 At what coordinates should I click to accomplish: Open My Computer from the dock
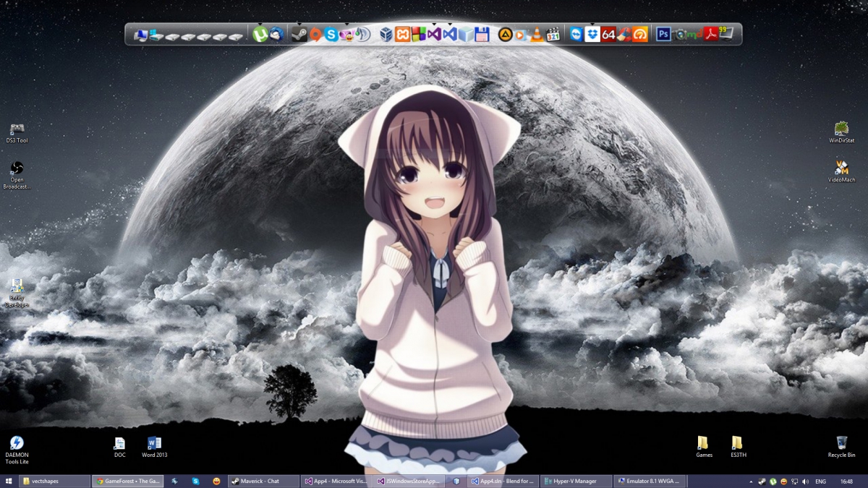click(x=140, y=34)
